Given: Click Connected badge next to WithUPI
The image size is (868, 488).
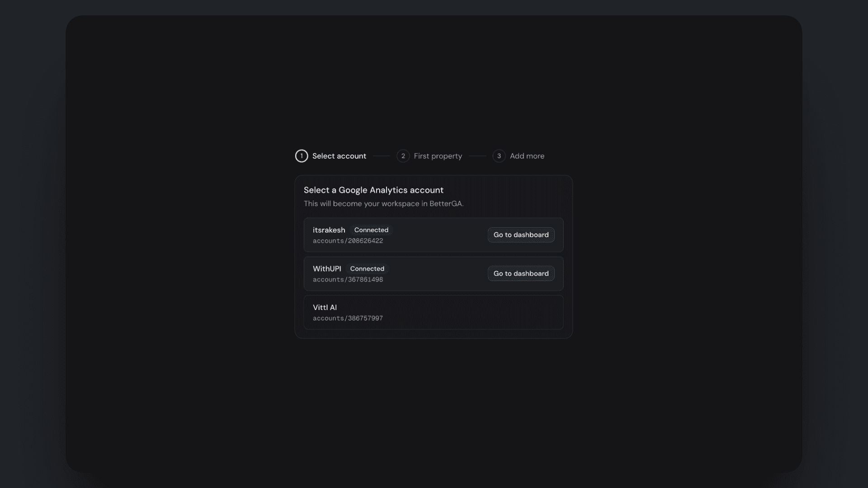Looking at the screenshot, I should pyautogui.click(x=367, y=269).
